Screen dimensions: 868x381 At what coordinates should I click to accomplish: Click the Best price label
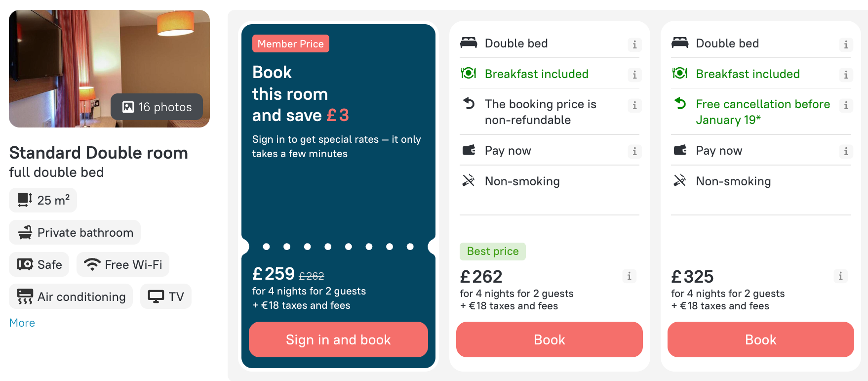[x=492, y=251]
